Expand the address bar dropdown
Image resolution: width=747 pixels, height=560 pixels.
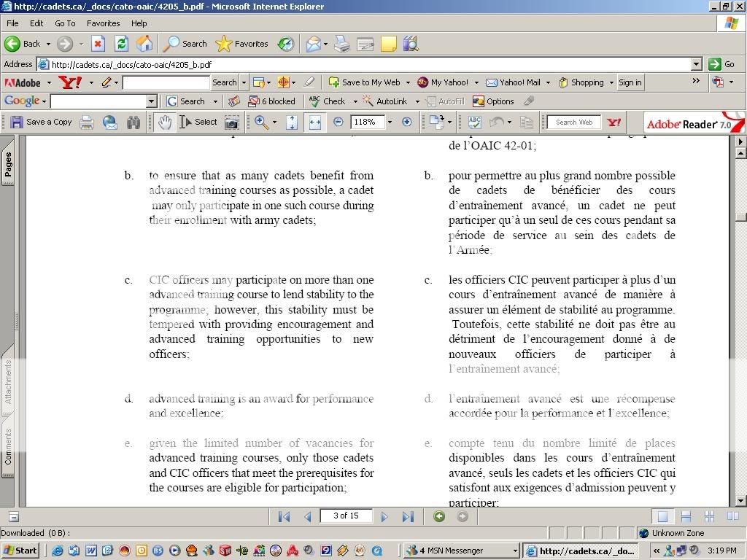[x=696, y=64]
